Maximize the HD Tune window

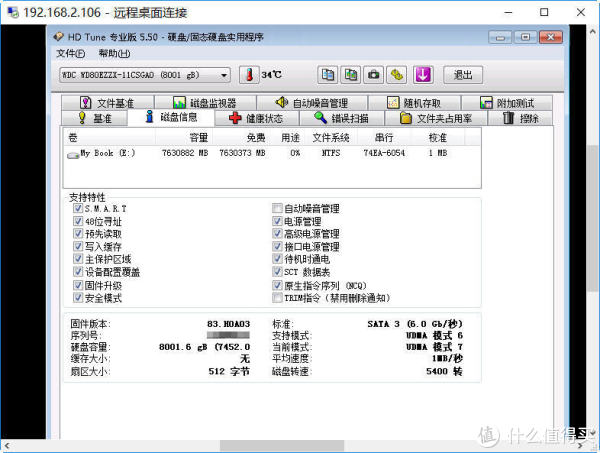click(525, 37)
